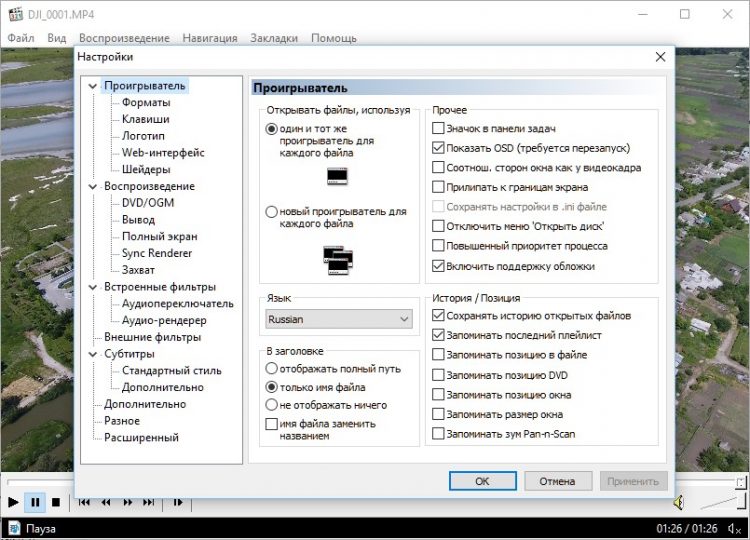Select Аудиопереключатель in settings tree

coord(177,304)
